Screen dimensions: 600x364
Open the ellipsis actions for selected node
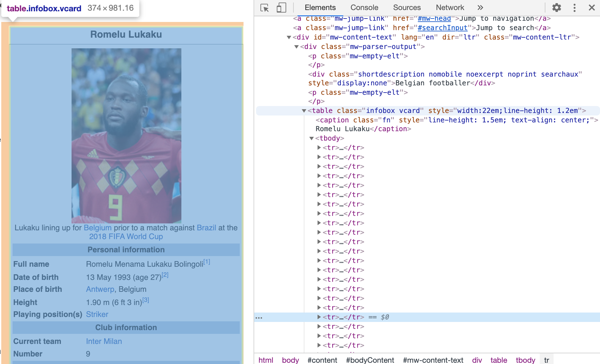coord(259,318)
